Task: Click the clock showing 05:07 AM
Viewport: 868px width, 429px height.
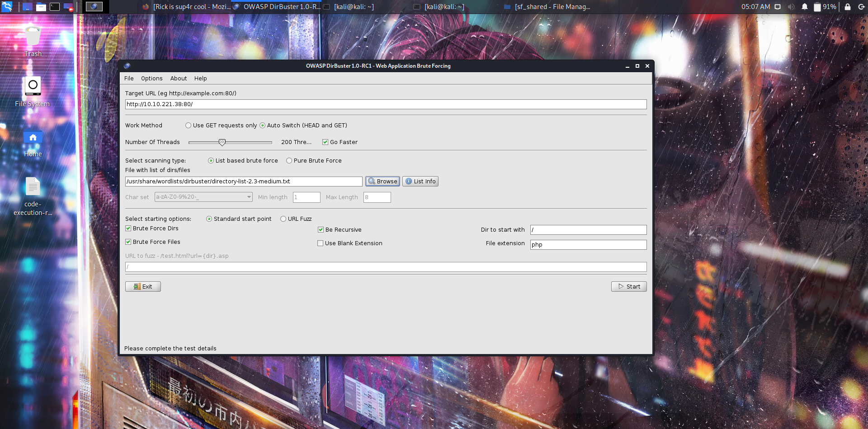Action: click(755, 7)
